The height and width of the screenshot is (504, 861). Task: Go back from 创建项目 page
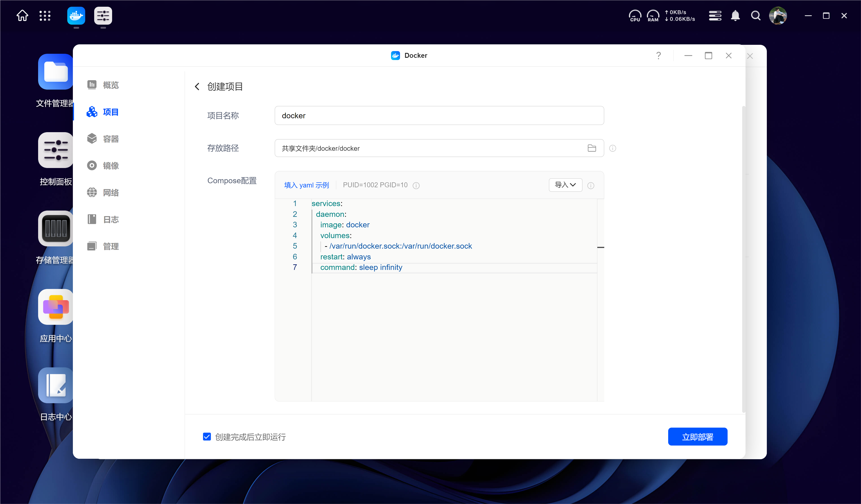click(197, 86)
